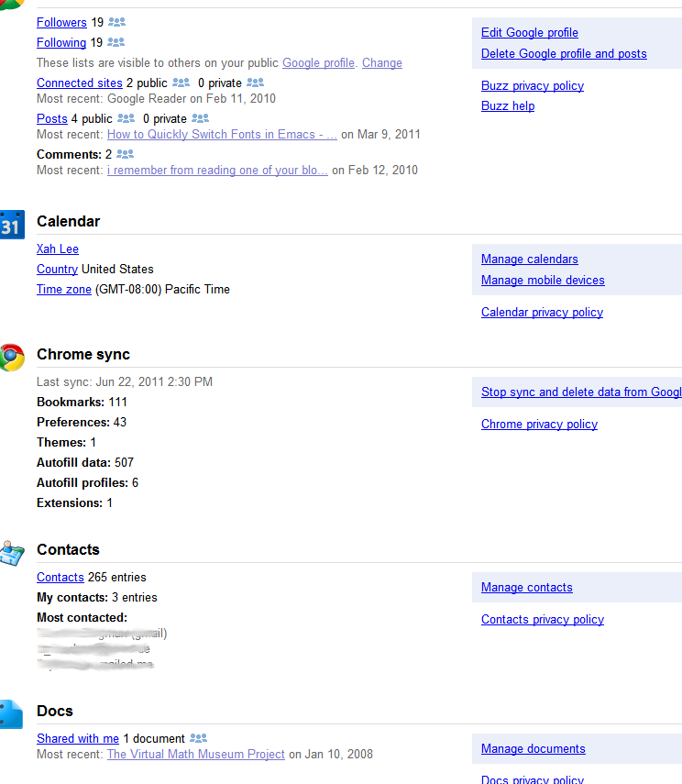Click the 'Autofill profiles: 6' text

pyautogui.click(x=87, y=482)
